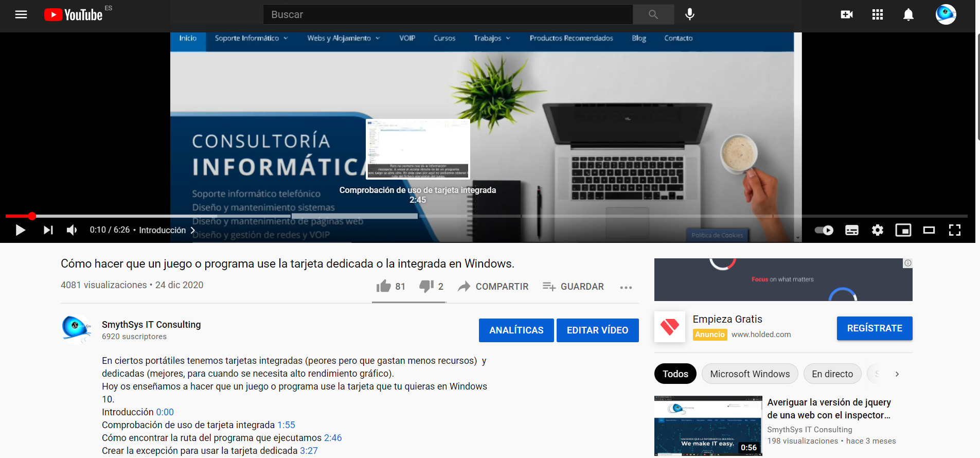This screenshot has height=458, width=980.
Task: Select the Microsoft Windows filter chip
Action: click(750, 374)
